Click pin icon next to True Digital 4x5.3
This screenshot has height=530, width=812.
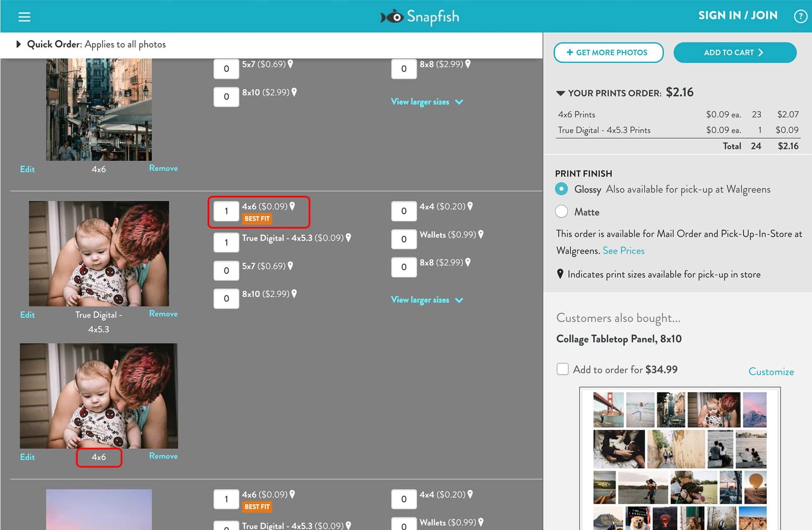[x=348, y=238]
